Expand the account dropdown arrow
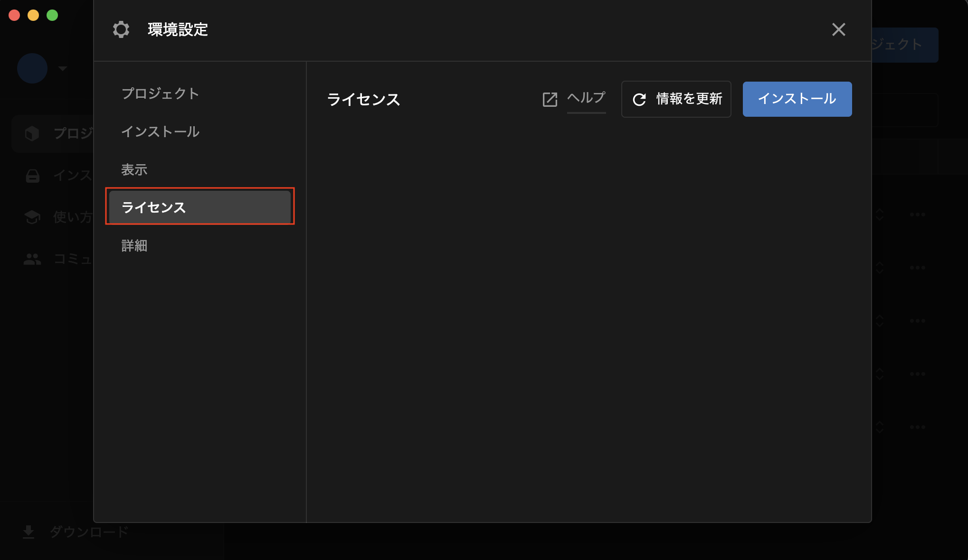Viewport: 968px width, 560px height. [x=63, y=68]
